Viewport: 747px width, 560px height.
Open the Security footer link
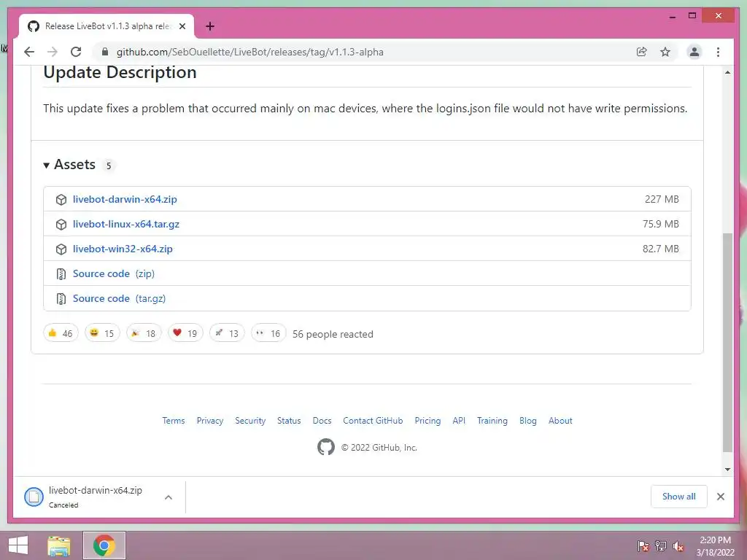point(250,421)
